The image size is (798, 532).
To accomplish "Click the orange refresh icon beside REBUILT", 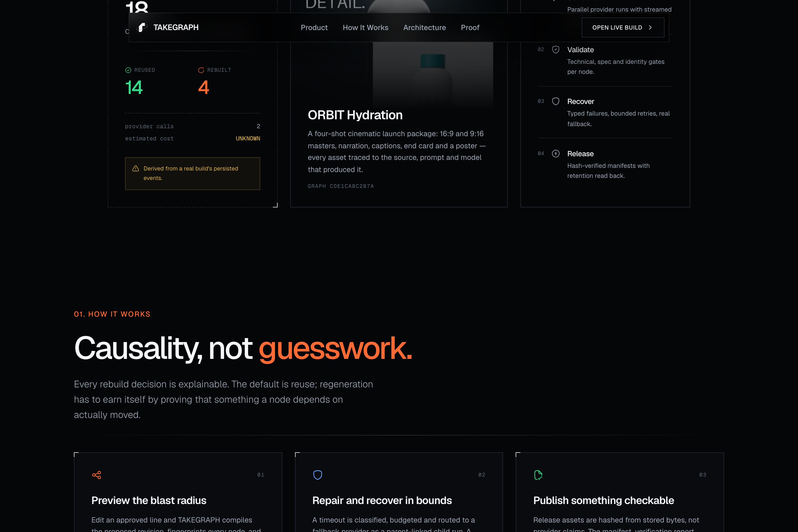I will tap(201, 70).
